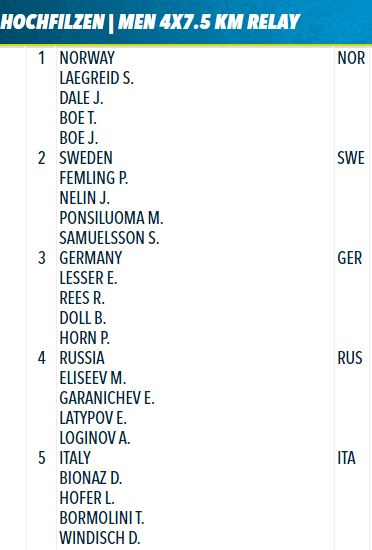Select SAMUELSSON S. entry
This screenshot has height=550, width=372.
(x=109, y=238)
